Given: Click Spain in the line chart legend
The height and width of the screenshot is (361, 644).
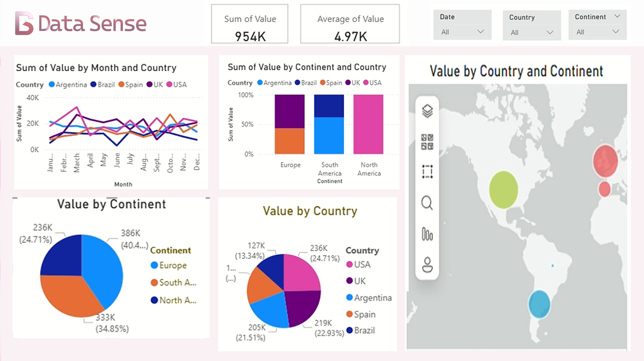Looking at the screenshot, I should tap(133, 85).
